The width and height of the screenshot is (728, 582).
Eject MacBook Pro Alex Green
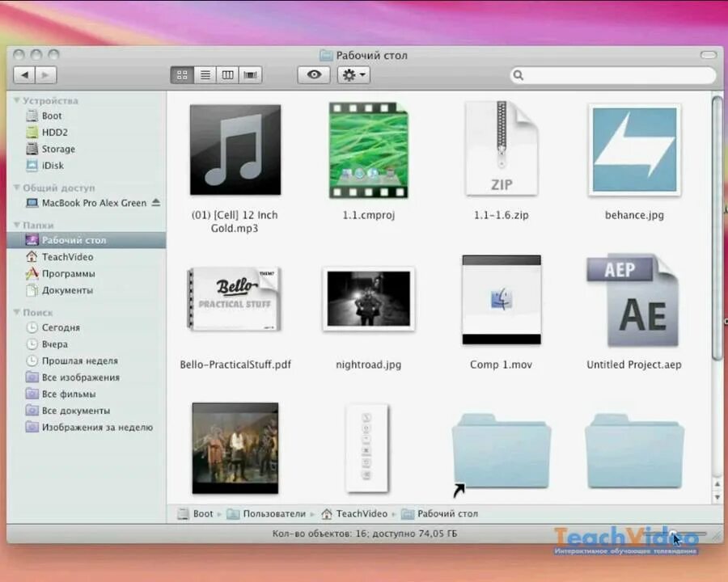(156, 202)
